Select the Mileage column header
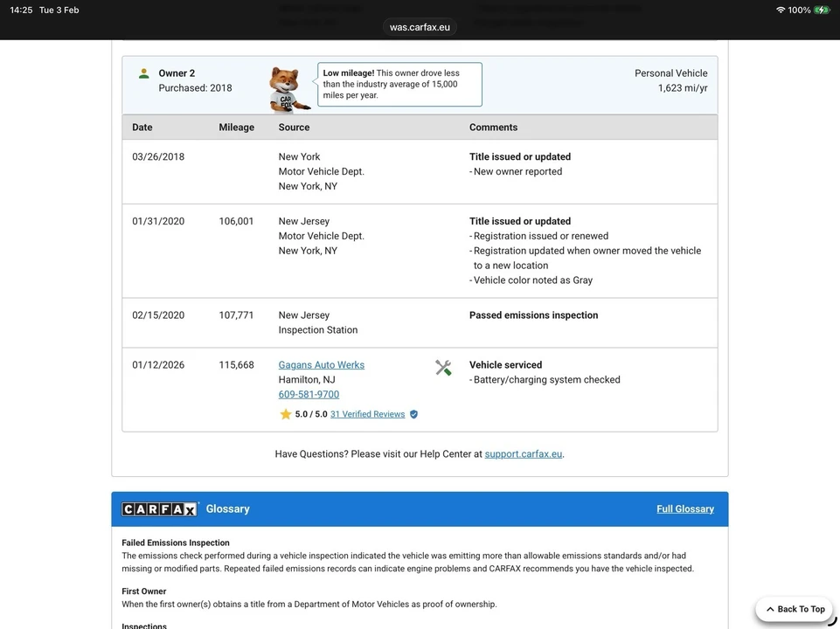840x629 pixels. 236,127
